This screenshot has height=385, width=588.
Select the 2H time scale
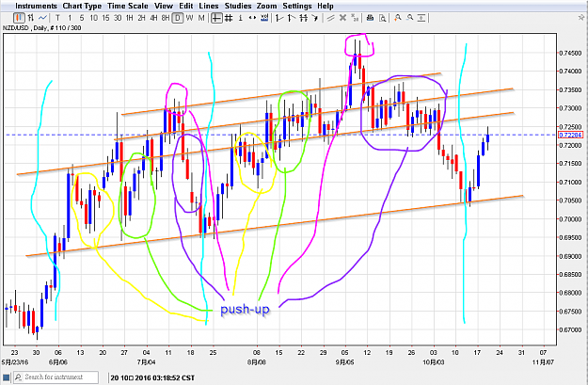tap(141, 18)
